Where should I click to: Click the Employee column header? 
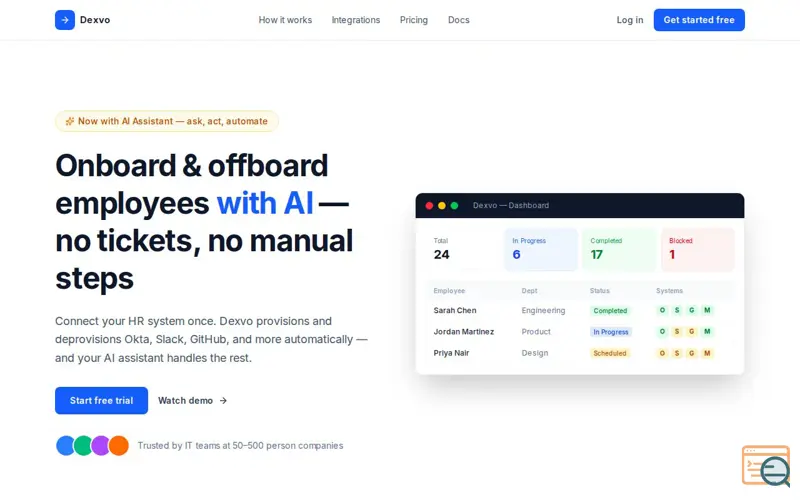(449, 291)
